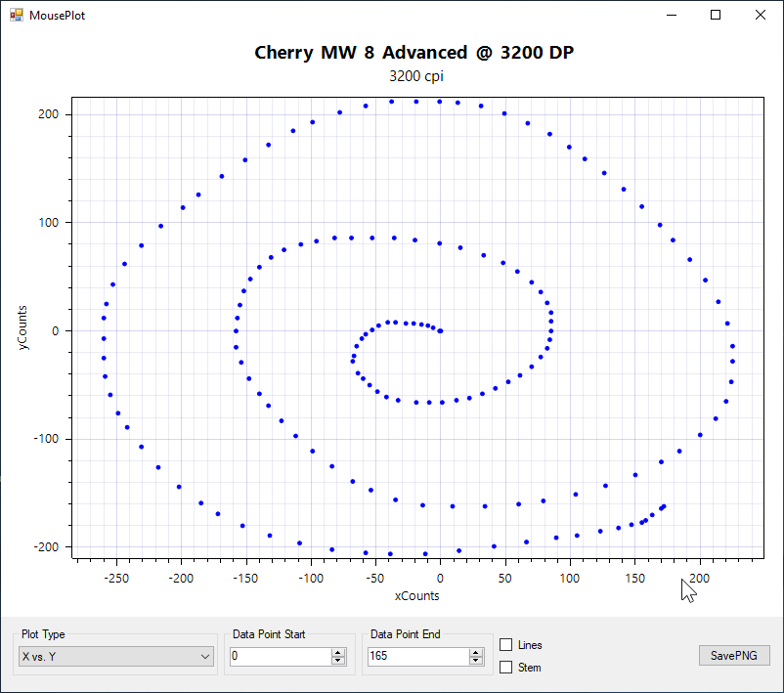Increase Data Point Start with up arrow
Screen dimensions: 784x693
point(338,652)
